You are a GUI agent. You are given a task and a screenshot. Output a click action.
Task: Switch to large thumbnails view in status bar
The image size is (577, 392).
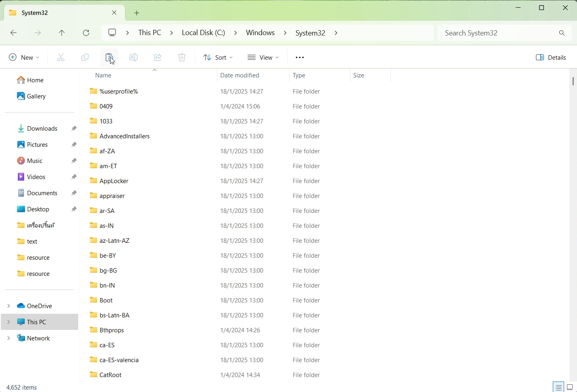[570, 387]
